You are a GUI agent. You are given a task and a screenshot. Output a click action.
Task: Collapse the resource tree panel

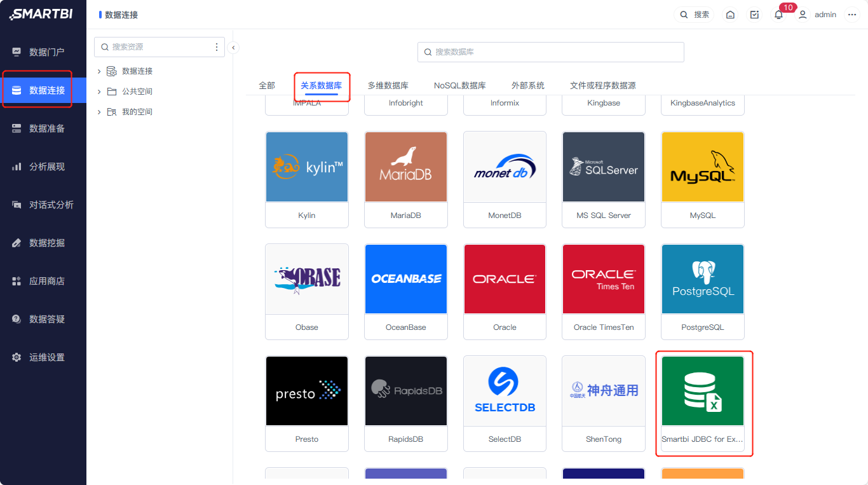233,47
